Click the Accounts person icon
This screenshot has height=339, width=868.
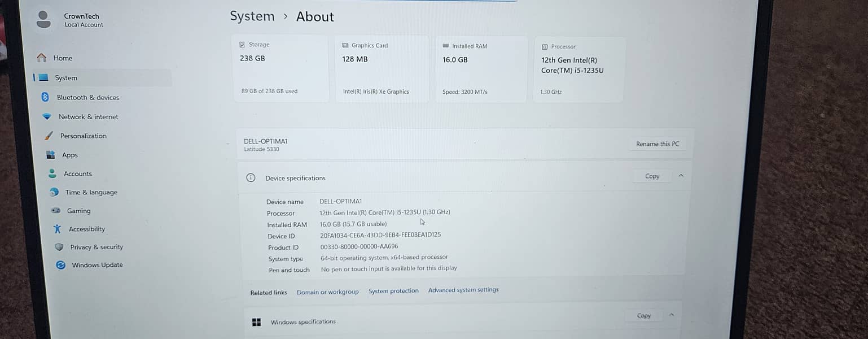52,173
